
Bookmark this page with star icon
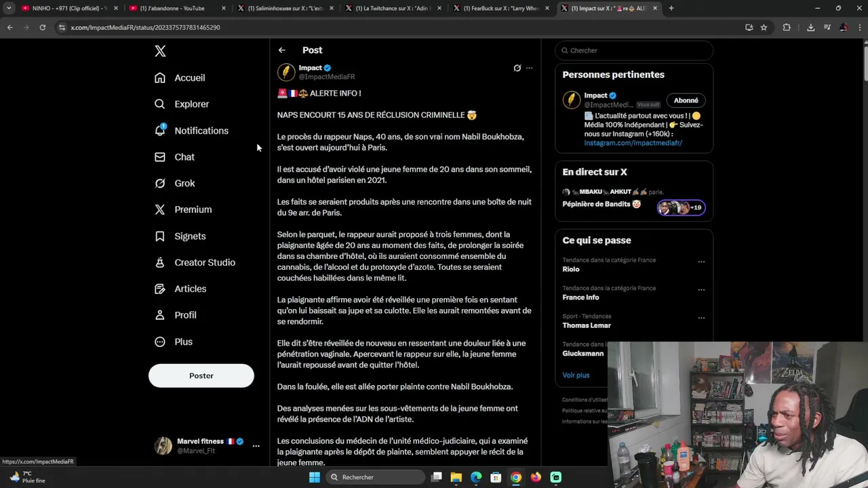point(764,27)
